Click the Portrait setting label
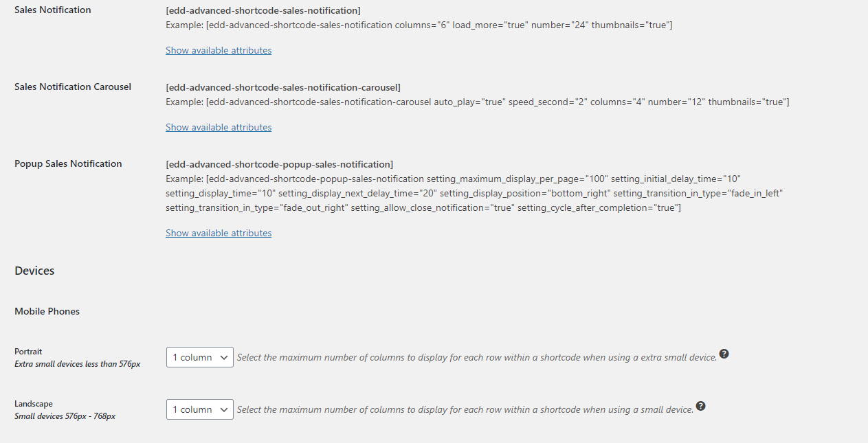Image resolution: width=868 pixels, height=443 pixels. [x=28, y=352]
